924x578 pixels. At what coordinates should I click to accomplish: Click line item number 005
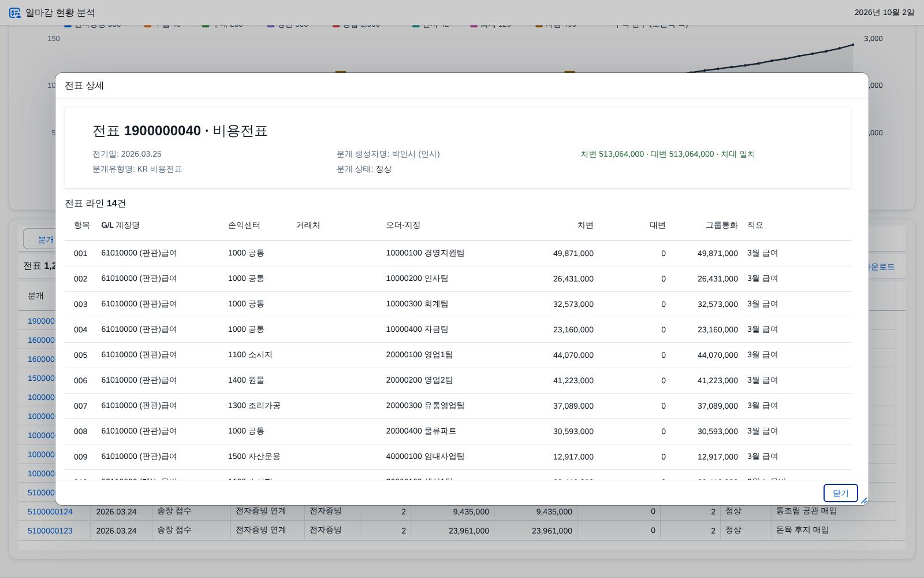(x=80, y=355)
